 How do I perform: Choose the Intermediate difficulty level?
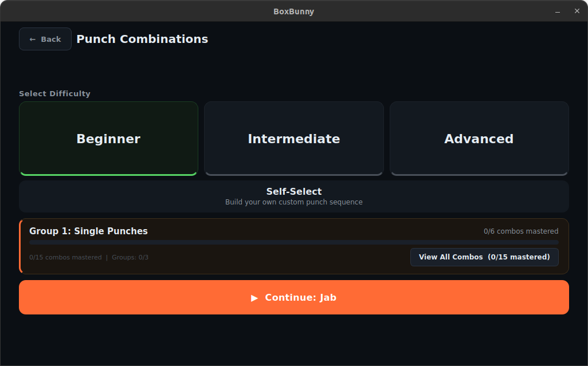click(293, 139)
